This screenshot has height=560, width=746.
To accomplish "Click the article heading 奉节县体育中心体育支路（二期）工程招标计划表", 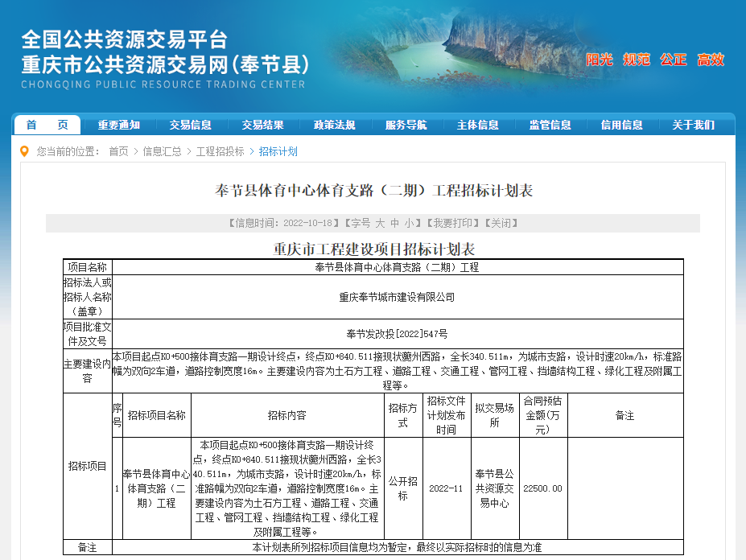I will 373,191.
